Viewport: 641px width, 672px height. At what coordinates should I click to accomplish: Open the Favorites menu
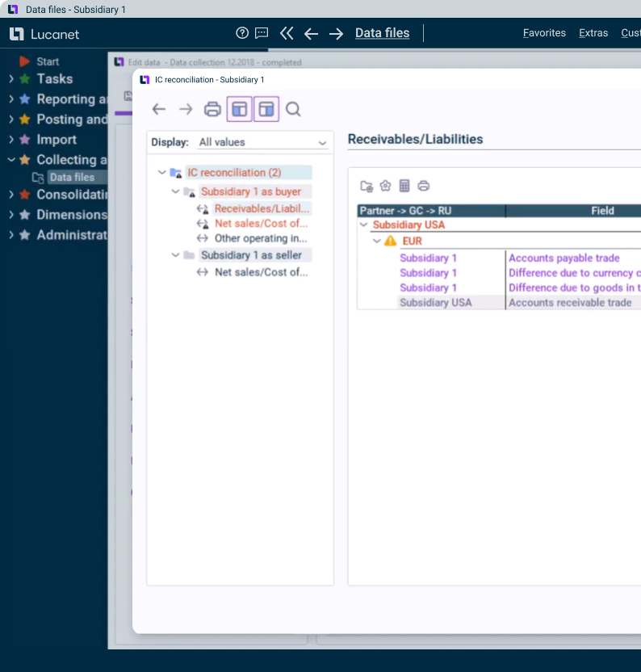[544, 33]
